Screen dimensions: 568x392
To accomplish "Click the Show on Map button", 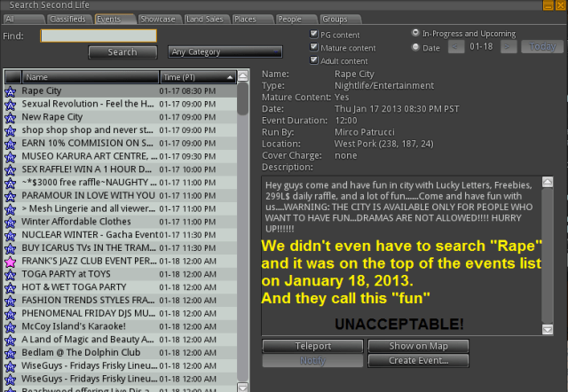I will tap(418, 346).
